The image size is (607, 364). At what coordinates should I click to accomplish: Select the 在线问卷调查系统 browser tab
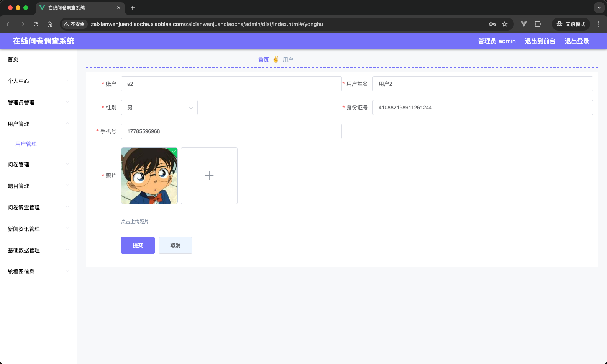(x=80, y=8)
